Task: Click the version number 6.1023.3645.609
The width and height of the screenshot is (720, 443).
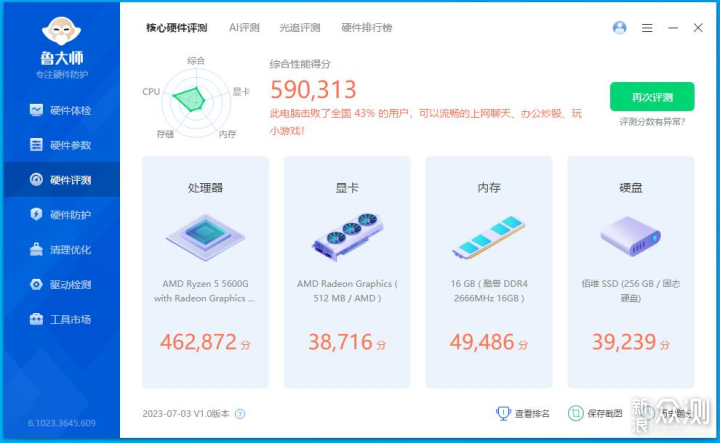Action: 62,423
